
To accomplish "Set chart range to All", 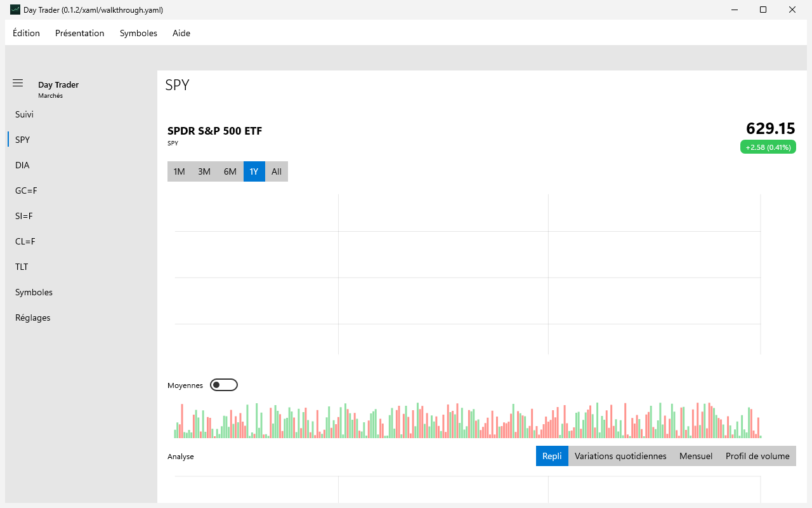I will [277, 171].
